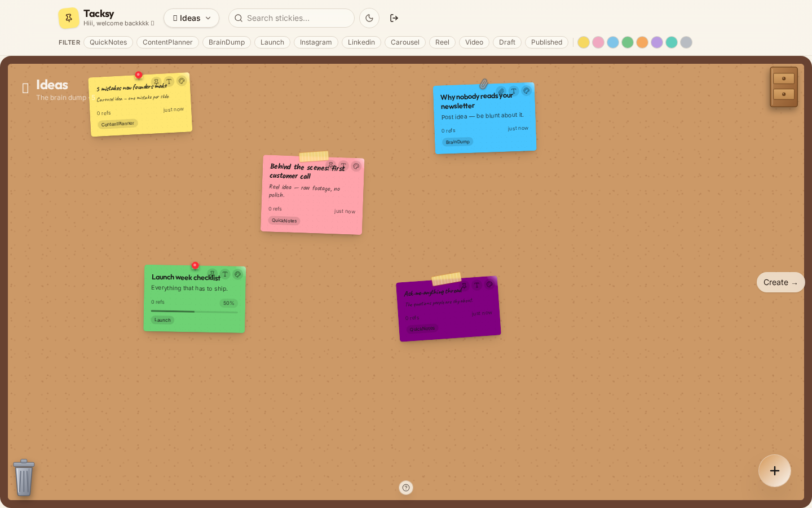Open color palette on yellow '5 mistakes' sticky
812x508 pixels.
click(182, 81)
